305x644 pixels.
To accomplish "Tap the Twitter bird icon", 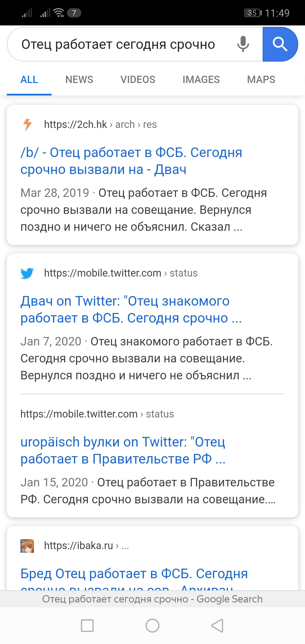I will (x=27, y=273).
